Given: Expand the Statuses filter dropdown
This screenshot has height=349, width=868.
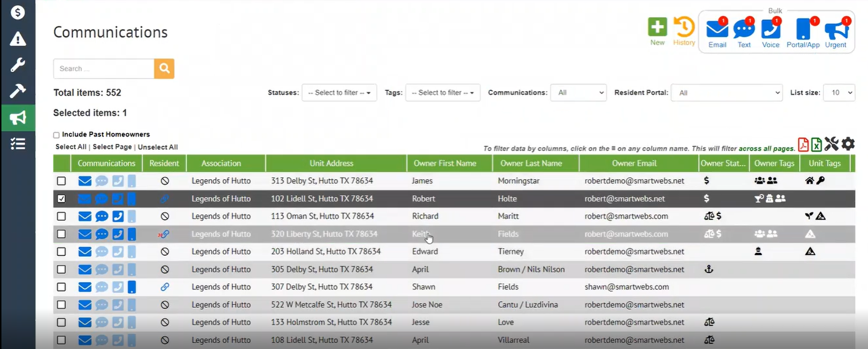Looking at the screenshot, I should click(x=339, y=93).
